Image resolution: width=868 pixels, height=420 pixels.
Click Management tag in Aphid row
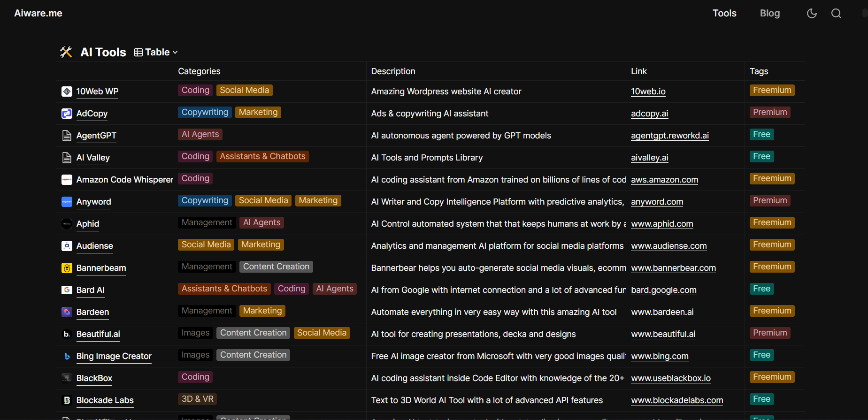tap(207, 222)
